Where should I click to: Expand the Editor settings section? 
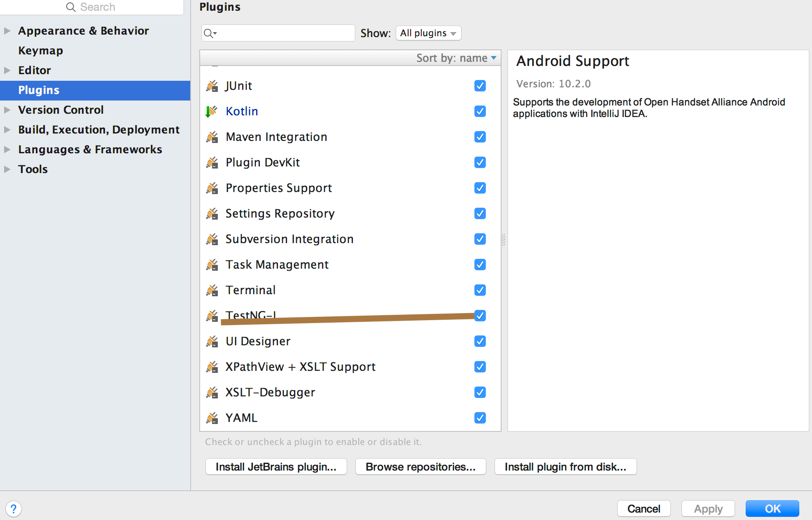(7, 70)
